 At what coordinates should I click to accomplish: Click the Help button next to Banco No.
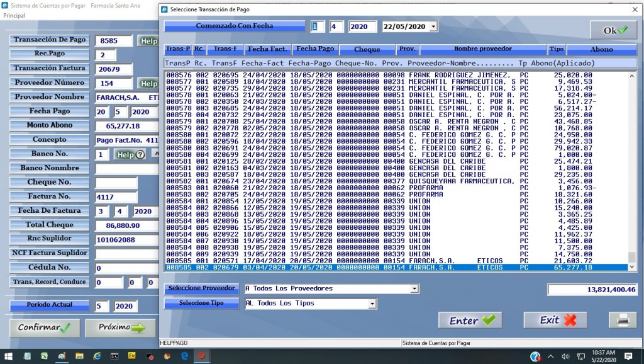pyautogui.click(x=130, y=154)
